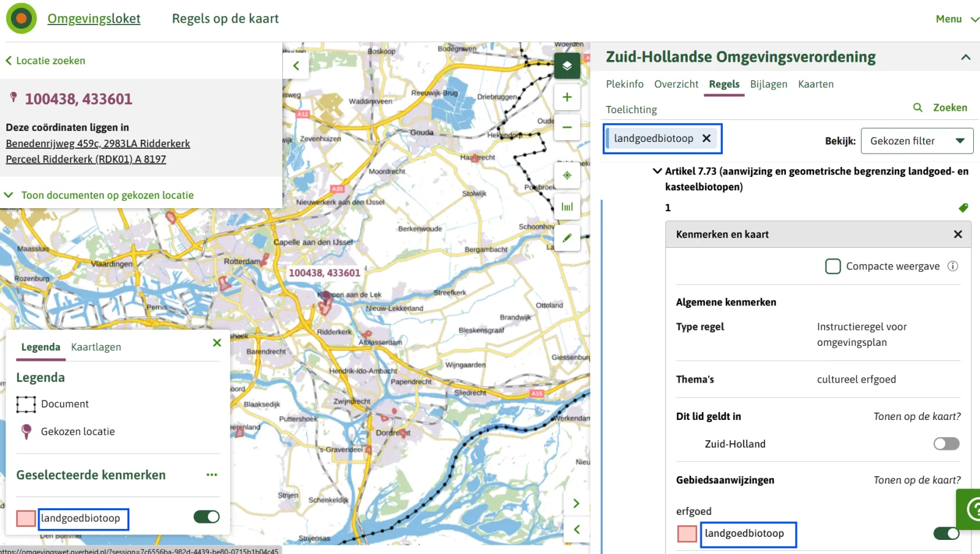This screenshot has width=980, height=554.
Task: Zoom in on the map
Action: click(567, 97)
